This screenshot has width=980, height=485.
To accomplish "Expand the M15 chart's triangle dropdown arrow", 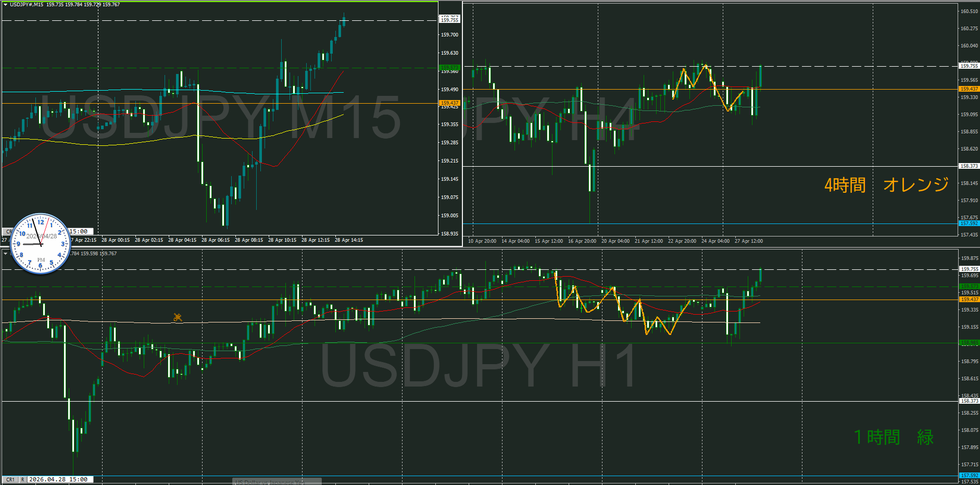I will point(5,5).
